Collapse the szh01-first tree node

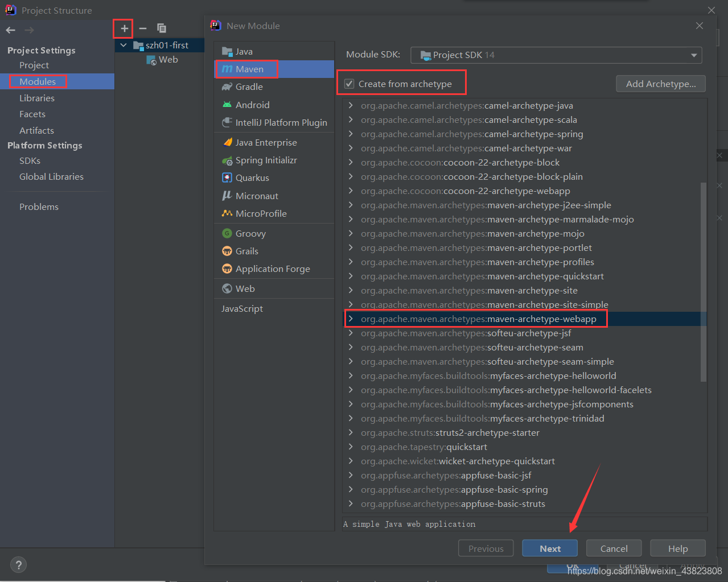(x=124, y=45)
